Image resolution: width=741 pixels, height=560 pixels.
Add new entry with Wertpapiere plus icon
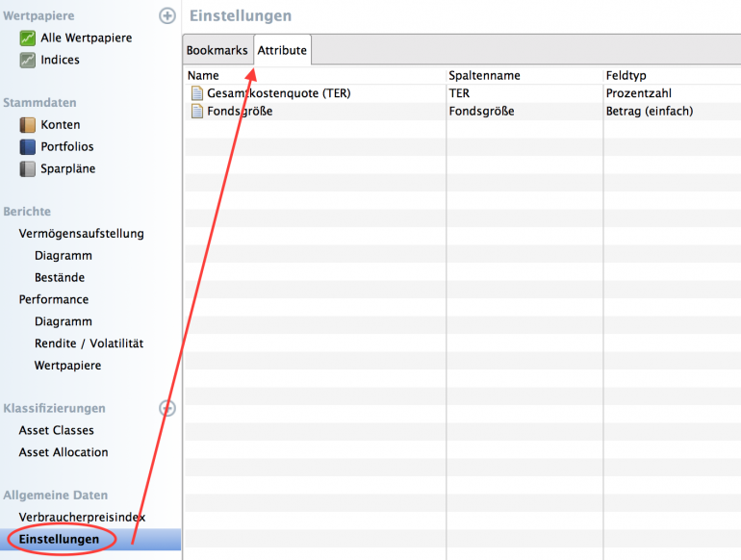[167, 16]
